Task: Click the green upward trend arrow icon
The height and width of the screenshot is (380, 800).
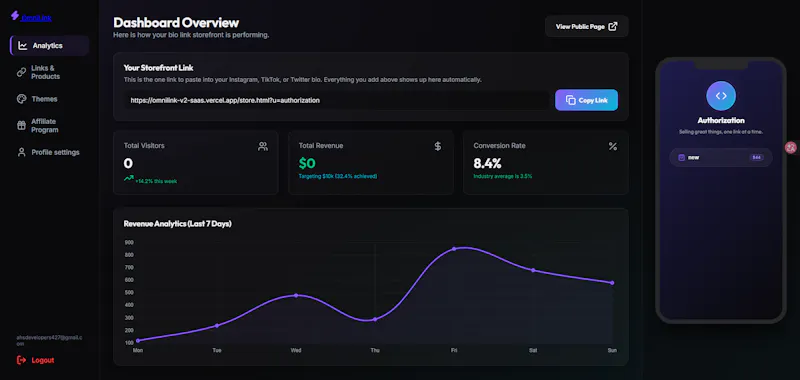Action: click(x=129, y=179)
